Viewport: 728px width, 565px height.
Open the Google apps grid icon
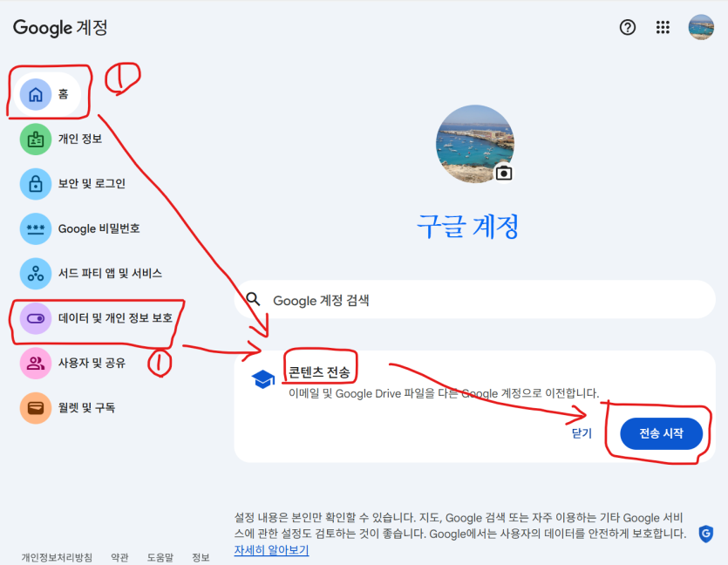pos(663,27)
